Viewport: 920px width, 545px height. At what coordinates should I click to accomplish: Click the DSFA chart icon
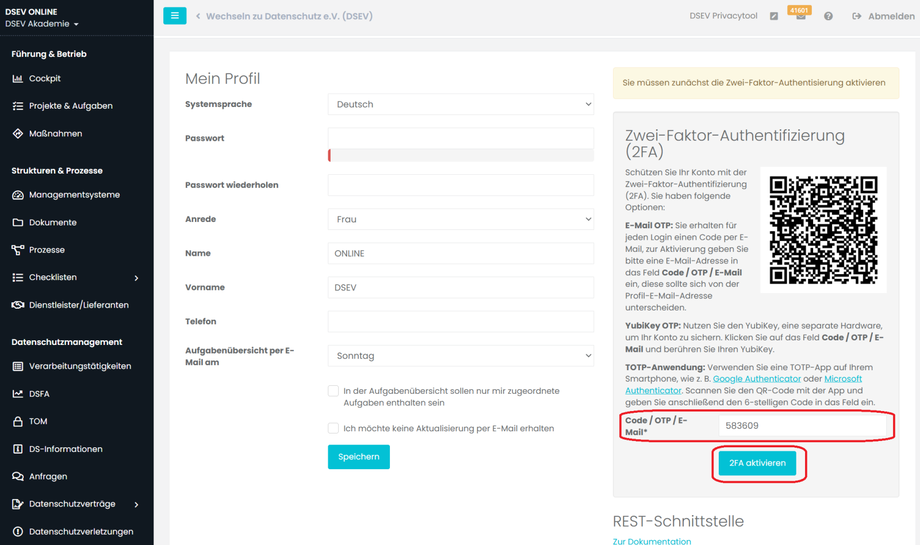coord(18,394)
